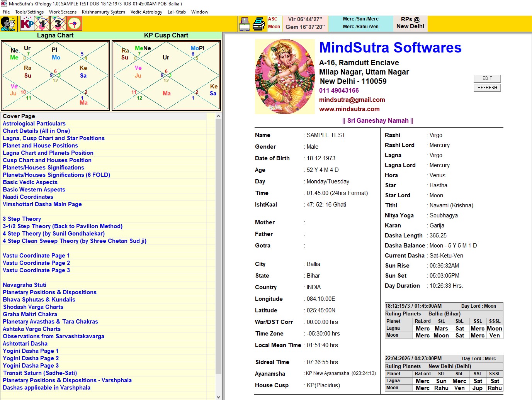Open Vastu Coordinate Page 3
This screenshot has height=400, width=532.
[x=36, y=270]
